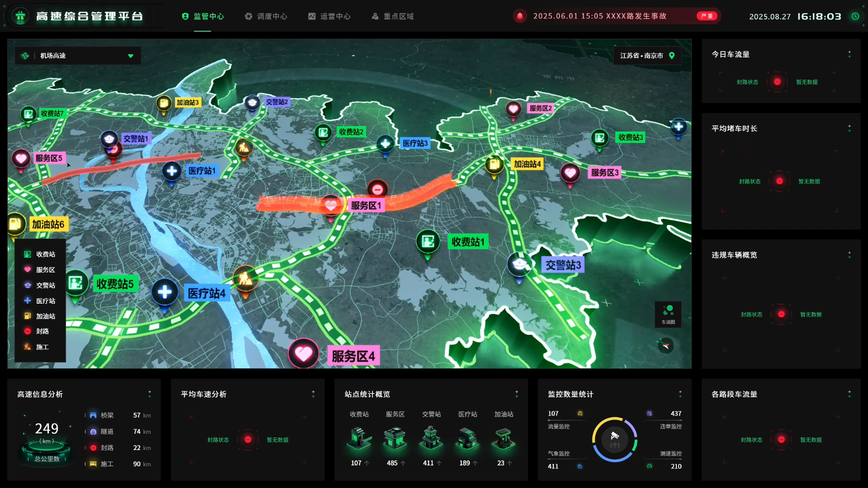Open the 平均堵车时长 panel options menu
This screenshot has height=488, width=868.
click(849, 128)
